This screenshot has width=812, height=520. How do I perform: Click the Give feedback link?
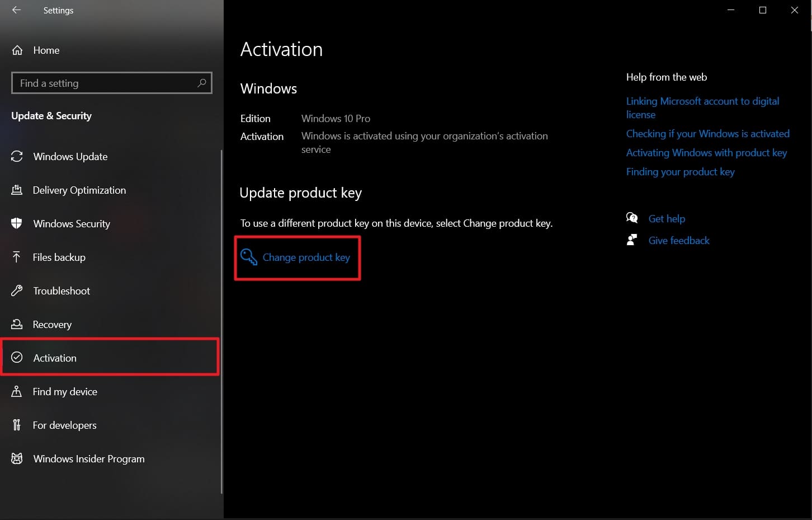click(x=679, y=240)
